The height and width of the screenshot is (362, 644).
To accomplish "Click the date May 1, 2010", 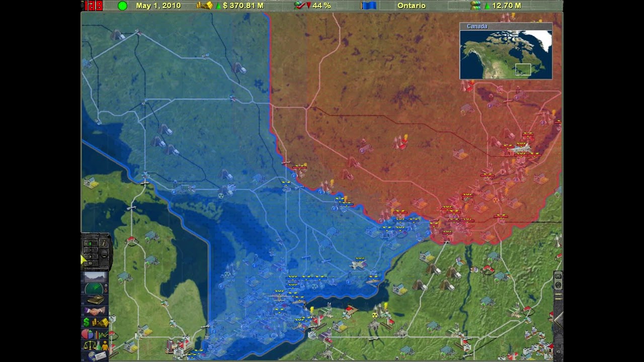I will [158, 6].
